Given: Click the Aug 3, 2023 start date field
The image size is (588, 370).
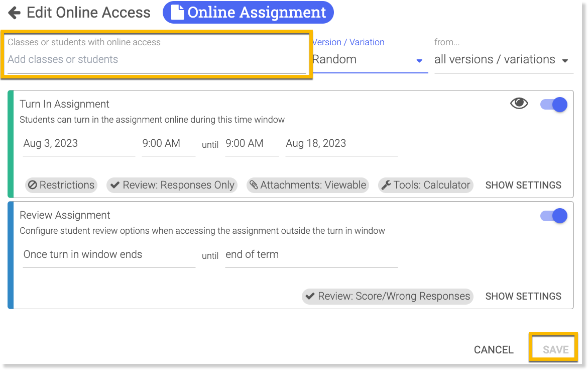Looking at the screenshot, I should [x=79, y=144].
